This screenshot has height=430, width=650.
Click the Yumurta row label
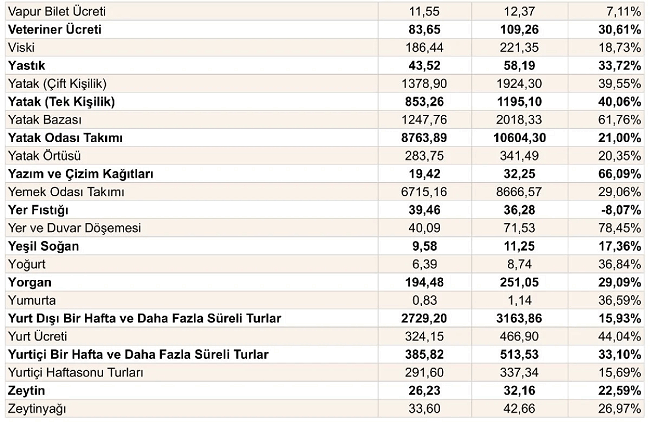click(32, 300)
